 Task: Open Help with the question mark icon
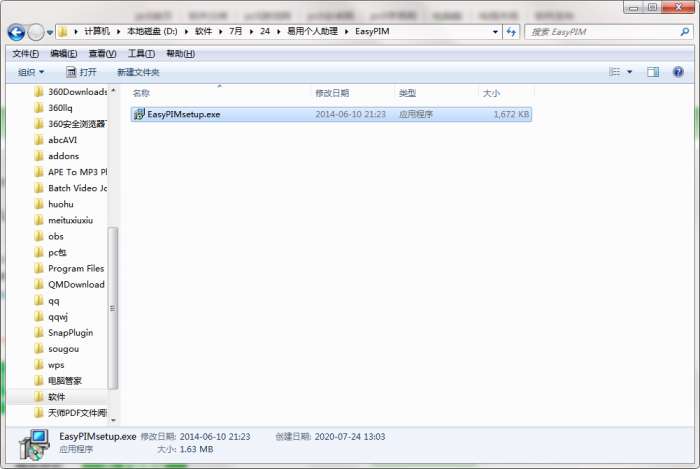pos(678,72)
